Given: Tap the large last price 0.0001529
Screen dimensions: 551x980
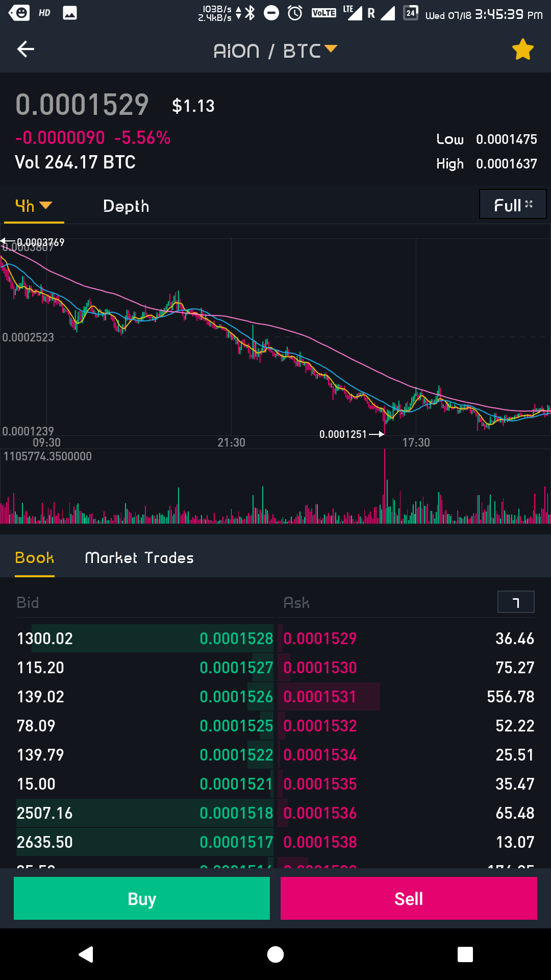Looking at the screenshot, I should tap(82, 105).
